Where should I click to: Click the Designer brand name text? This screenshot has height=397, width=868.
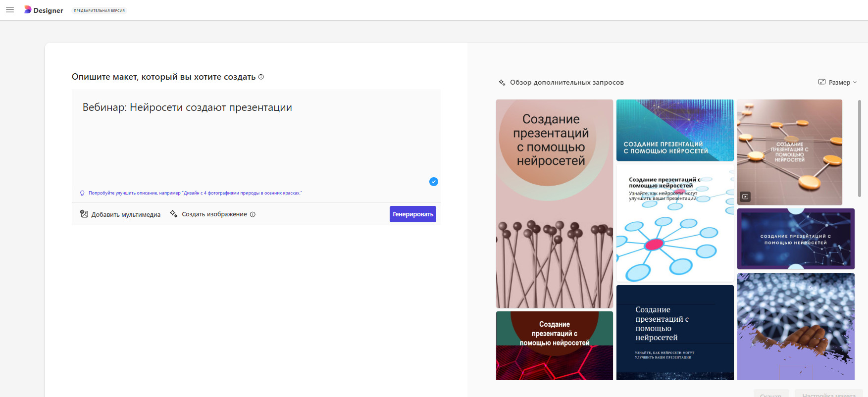49,10
